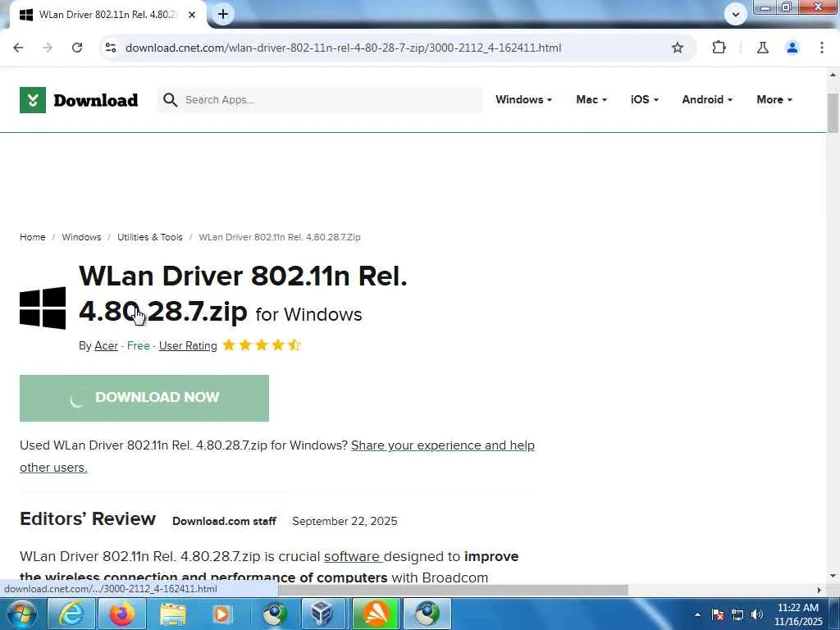Reload the current page
The height and width of the screenshot is (630, 840).
point(77,48)
